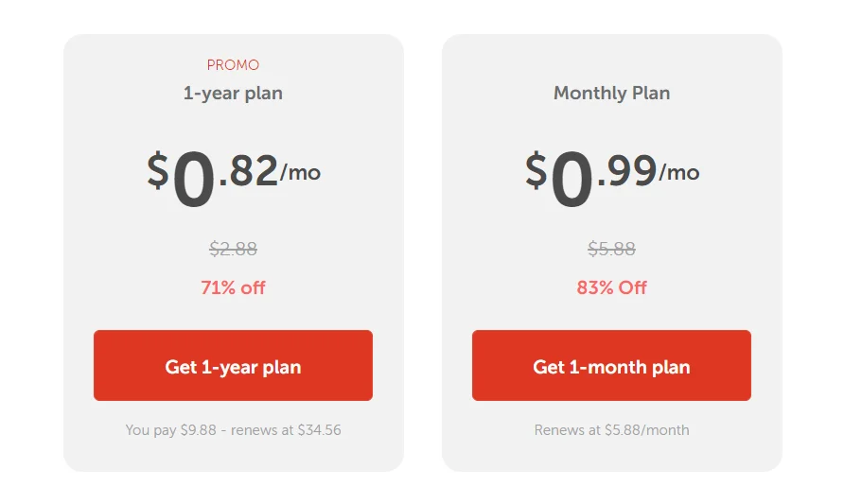Click the large 0 digit in the 1-year price

click(x=194, y=180)
